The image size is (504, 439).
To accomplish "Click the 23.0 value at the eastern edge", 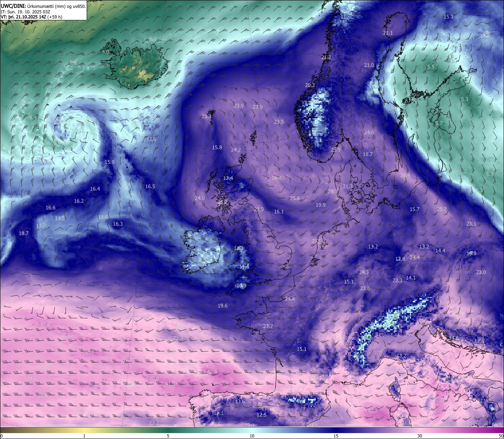I will click(481, 272).
